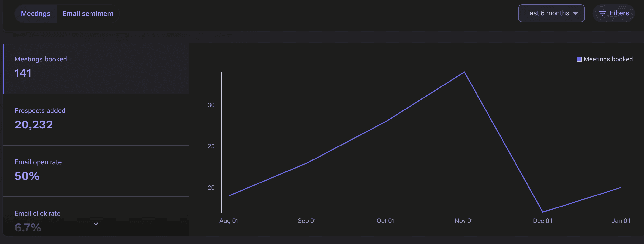Click the 20,232 prospects added value

coord(34,125)
